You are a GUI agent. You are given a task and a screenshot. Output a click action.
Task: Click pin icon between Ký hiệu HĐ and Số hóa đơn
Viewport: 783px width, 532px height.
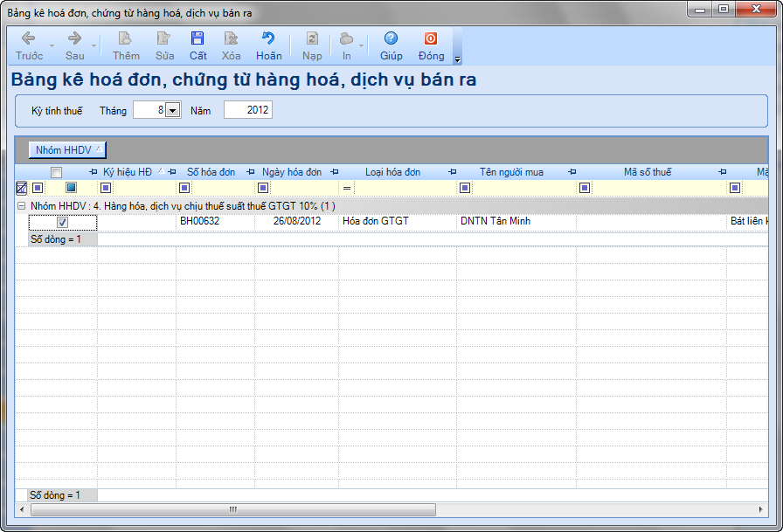pyautogui.click(x=172, y=172)
